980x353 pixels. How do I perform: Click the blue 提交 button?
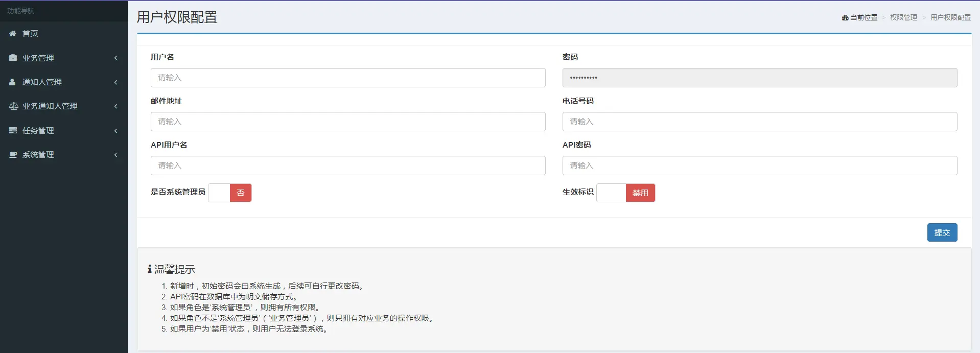pyautogui.click(x=942, y=232)
